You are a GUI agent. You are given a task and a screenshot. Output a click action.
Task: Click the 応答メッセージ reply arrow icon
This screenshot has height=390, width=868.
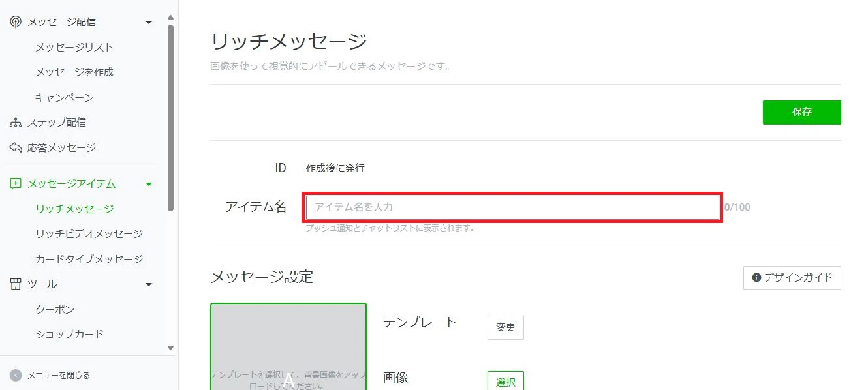16,147
